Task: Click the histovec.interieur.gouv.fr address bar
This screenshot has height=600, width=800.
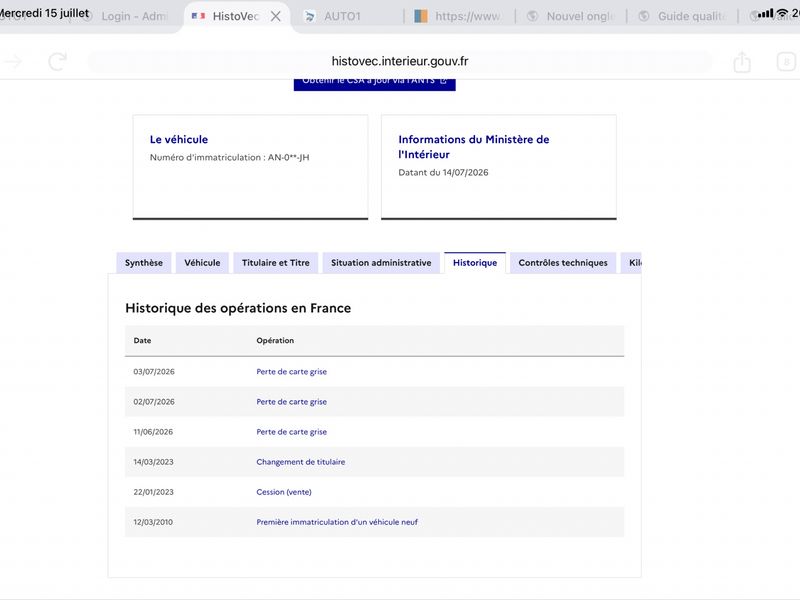Action: click(x=399, y=61)
